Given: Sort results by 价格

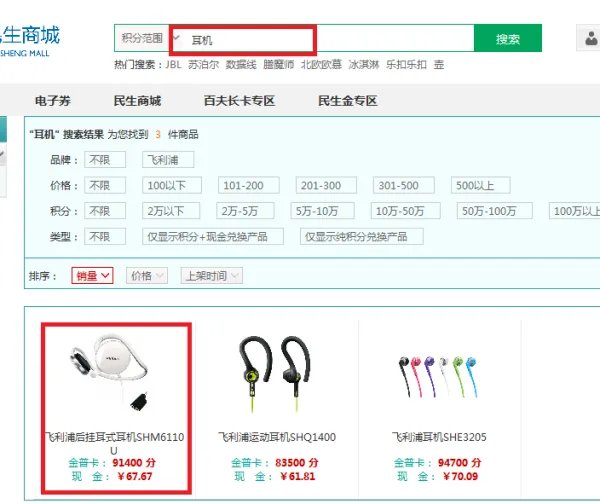Looking at the screenshot, I should pos(147,276).
